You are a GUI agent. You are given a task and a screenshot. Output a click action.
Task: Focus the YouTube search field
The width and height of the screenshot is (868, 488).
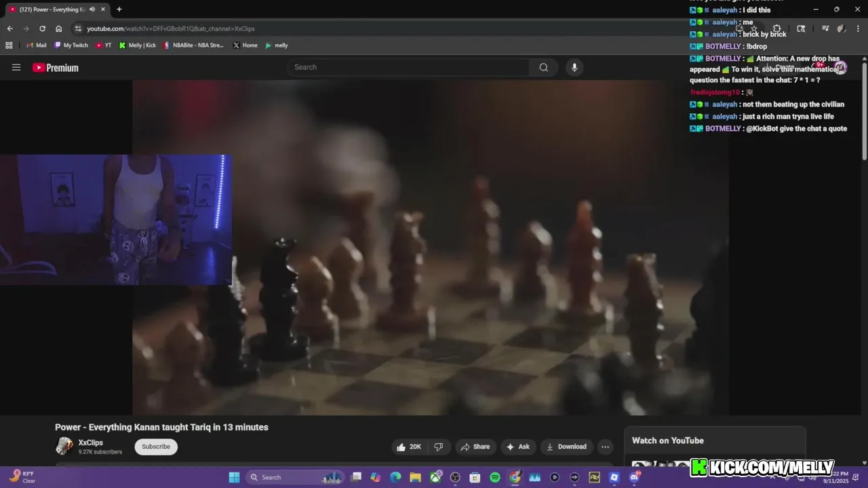410,67
